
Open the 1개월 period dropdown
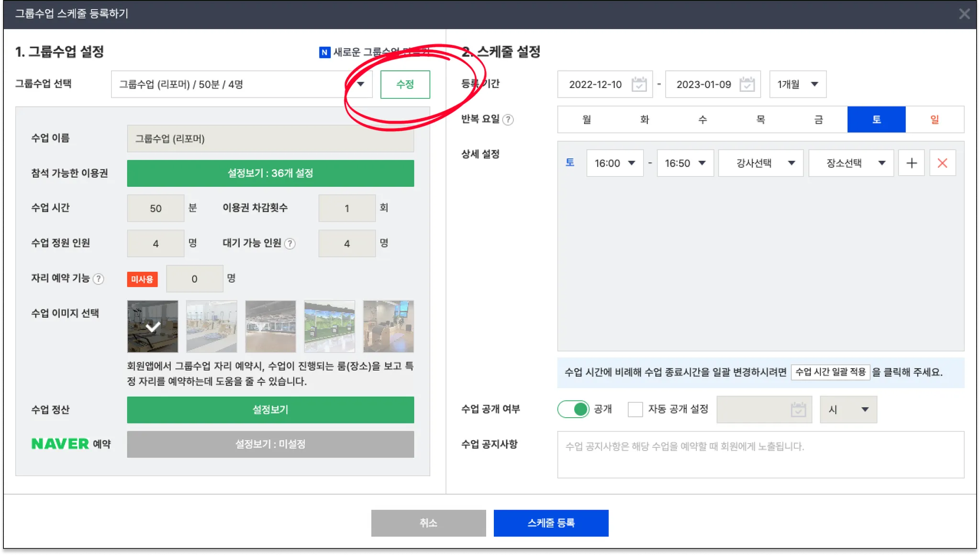pyautogui.click(x=797, y=84)
